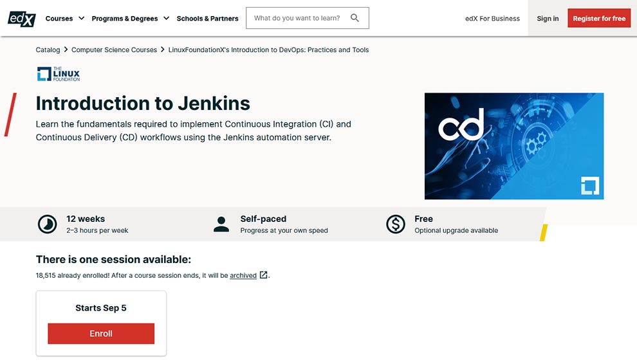This screenshot has height=364, width=637.
Task: Click 'Progress at your own speed' text
Action: [x=284, y=230]
